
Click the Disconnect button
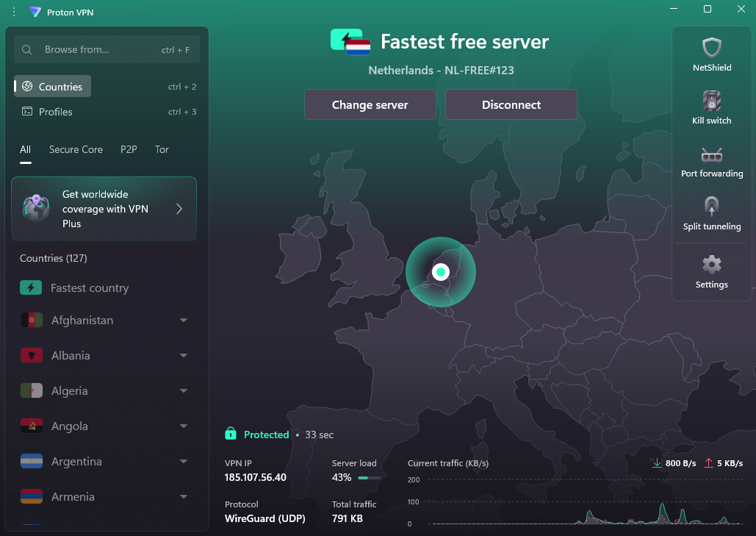[511, 104]
